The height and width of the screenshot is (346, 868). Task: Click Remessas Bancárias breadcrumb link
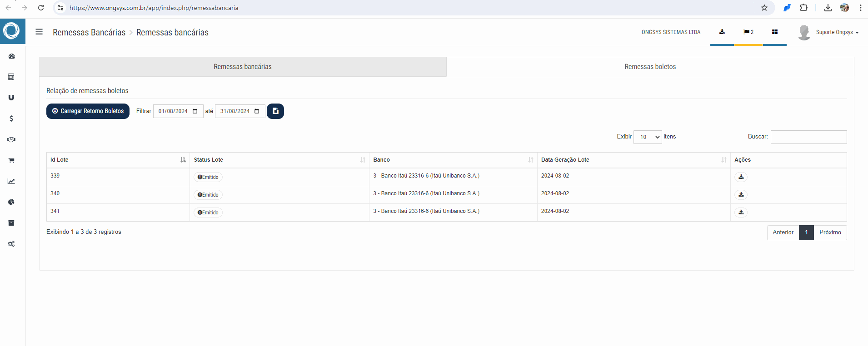[89, 32]
